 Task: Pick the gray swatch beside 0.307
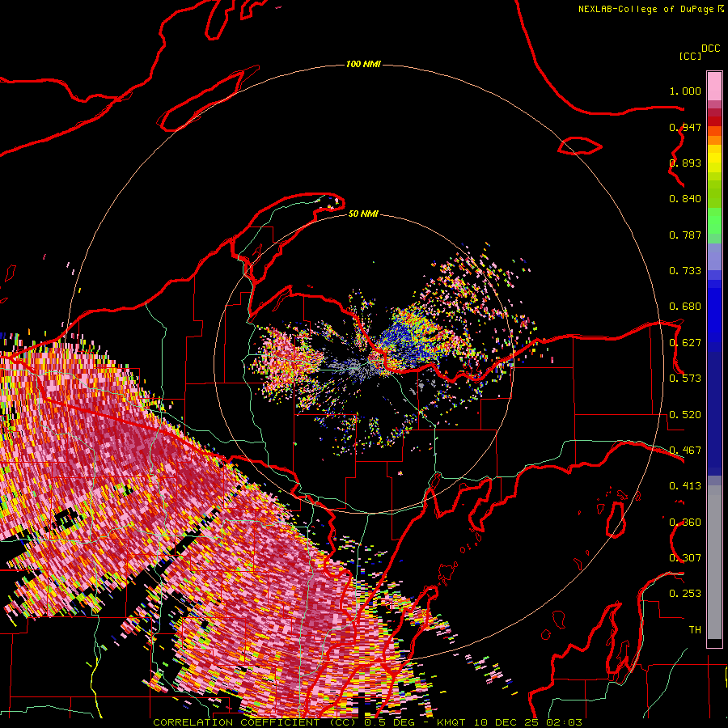[x=714, y=562]
